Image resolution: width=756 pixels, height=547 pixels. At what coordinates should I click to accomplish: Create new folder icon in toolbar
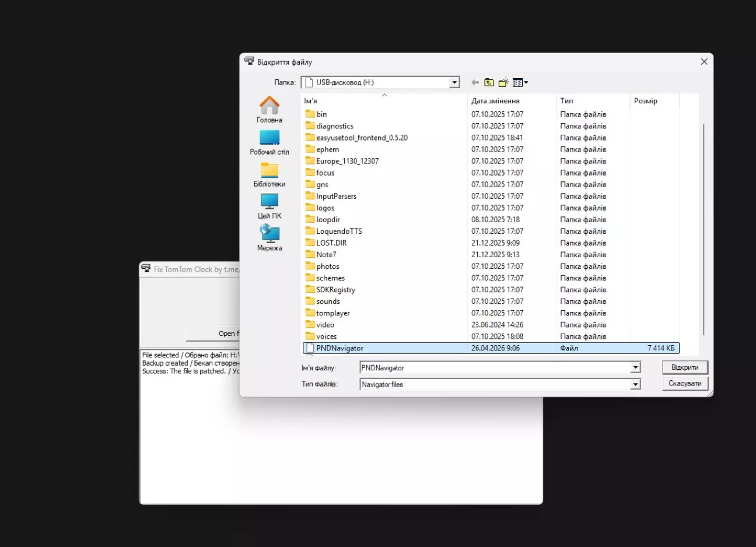pos(503,83)
